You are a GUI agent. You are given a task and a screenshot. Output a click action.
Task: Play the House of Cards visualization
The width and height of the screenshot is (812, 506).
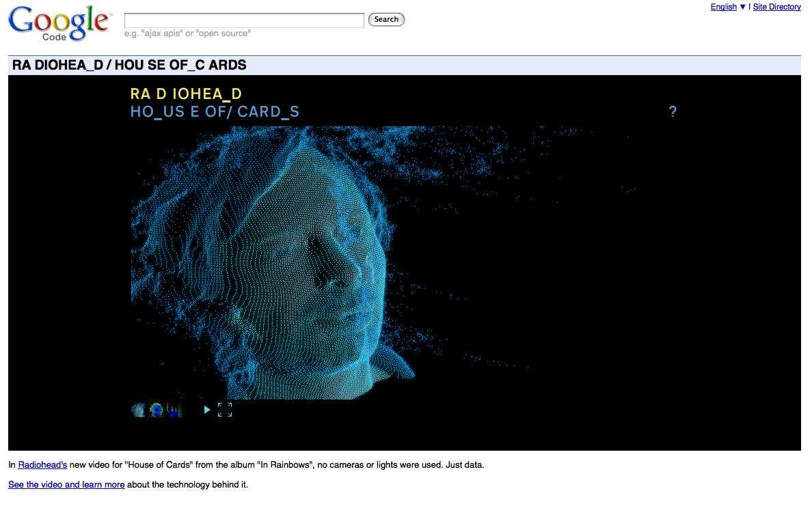point(207,410)
